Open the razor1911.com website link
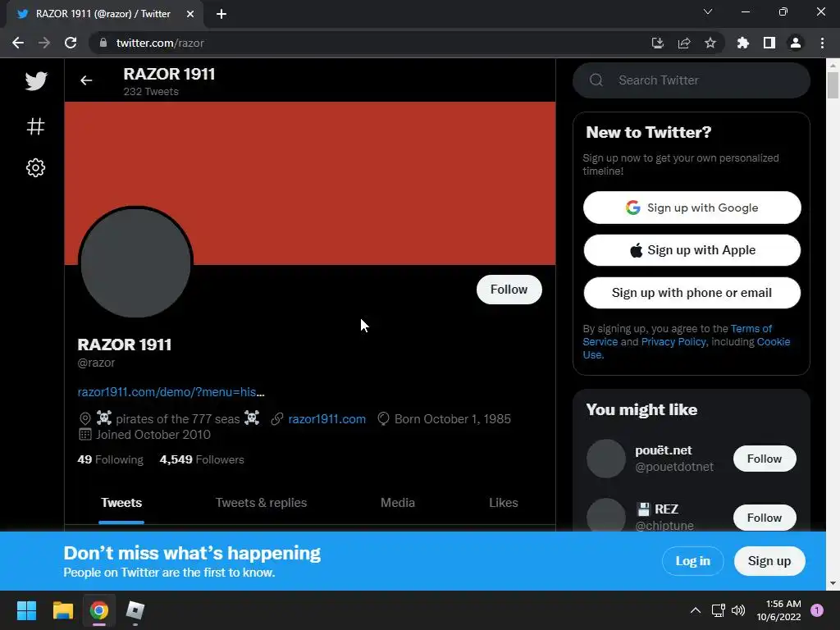Screen dimensions: 840x630 click(x=326, y=419)
